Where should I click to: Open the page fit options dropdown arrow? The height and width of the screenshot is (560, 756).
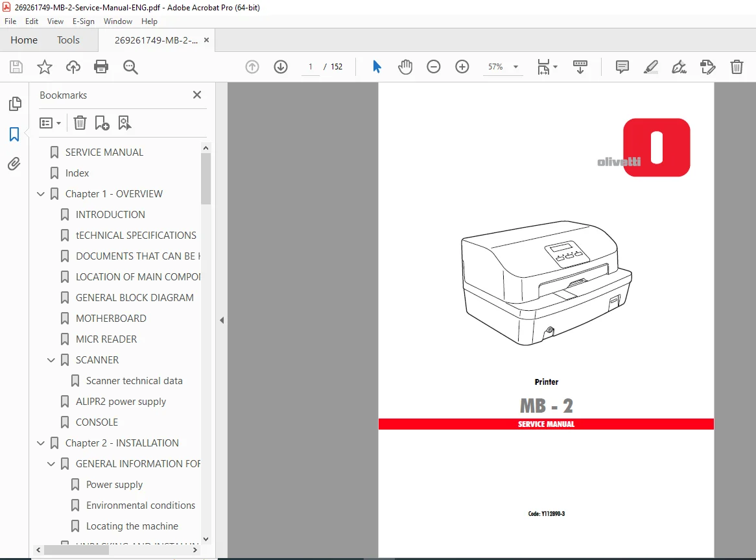tap(555, 67)
